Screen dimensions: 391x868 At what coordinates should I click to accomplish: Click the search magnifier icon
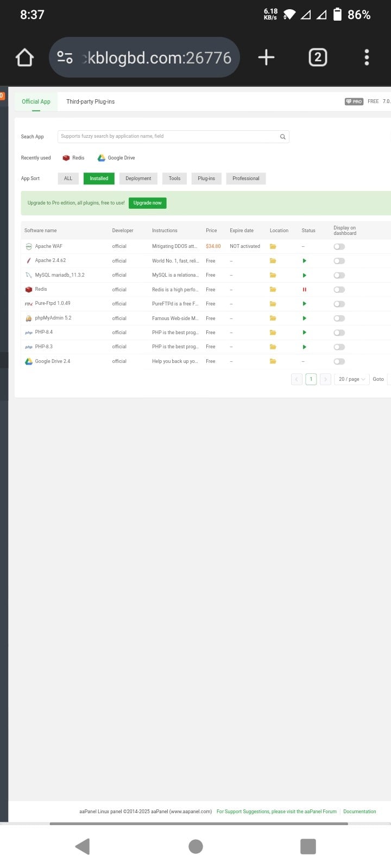tap(282, 137)
